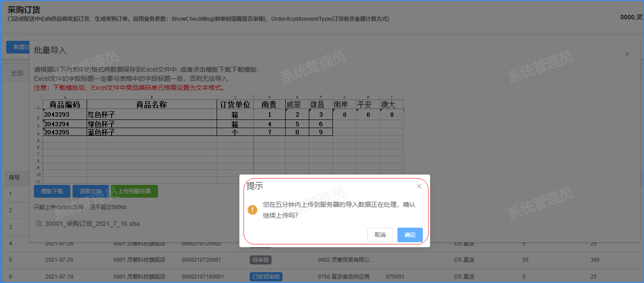The image size is (644, 283).
Task: Click the green 上传到服务器 button
Action: tap(134, 191)
